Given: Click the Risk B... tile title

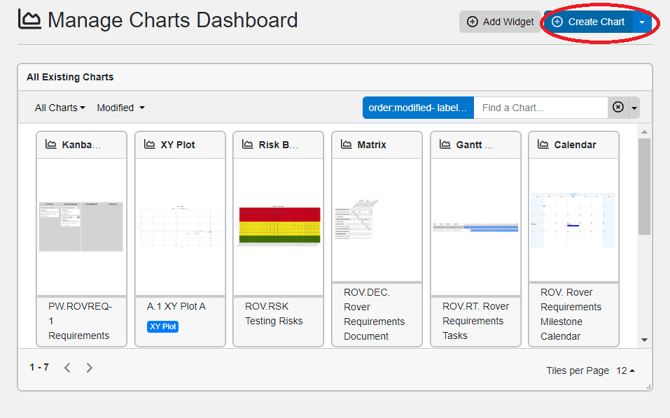Looking at the screenshot, I should [278, 145].
